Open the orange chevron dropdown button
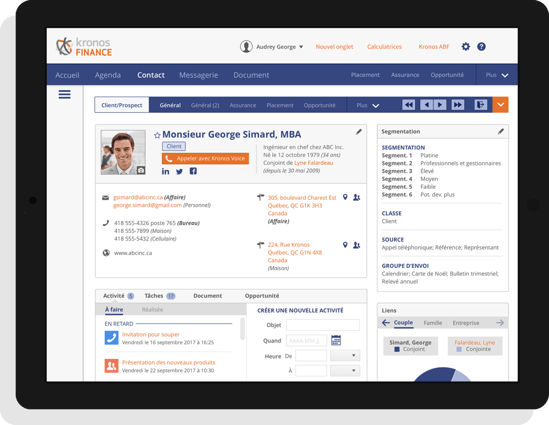 (x=500, y=105)
